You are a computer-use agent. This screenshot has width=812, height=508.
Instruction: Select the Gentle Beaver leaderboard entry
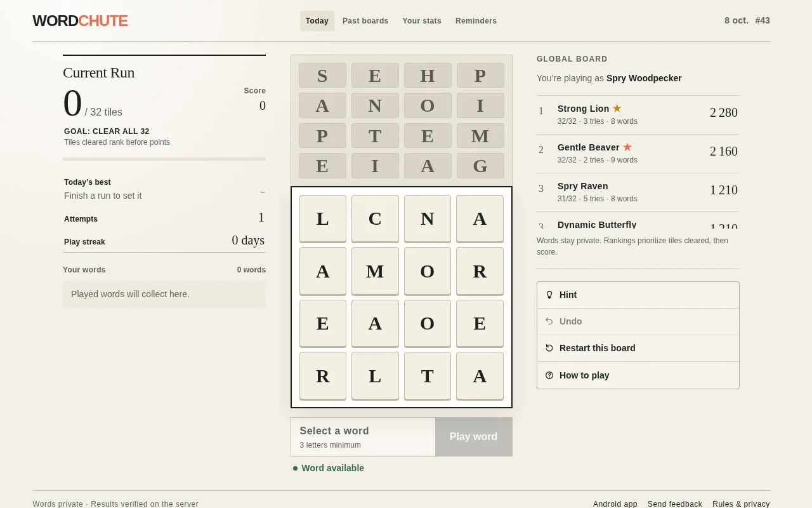(638, 154)
